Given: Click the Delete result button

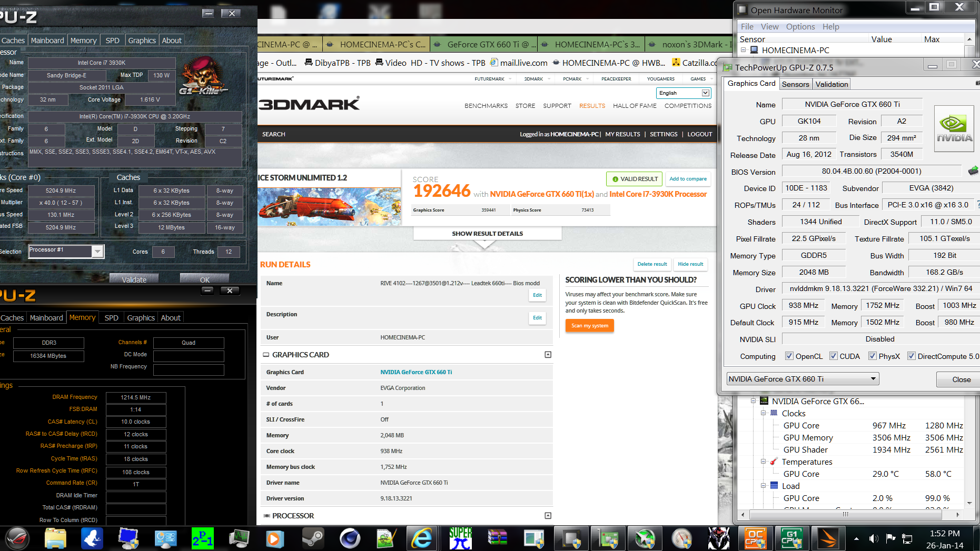Looking at the screenshot, I should [652, 264].
